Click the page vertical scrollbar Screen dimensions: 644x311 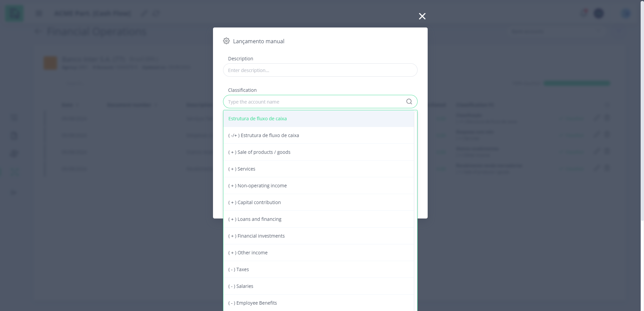click(x=642, y=111)
